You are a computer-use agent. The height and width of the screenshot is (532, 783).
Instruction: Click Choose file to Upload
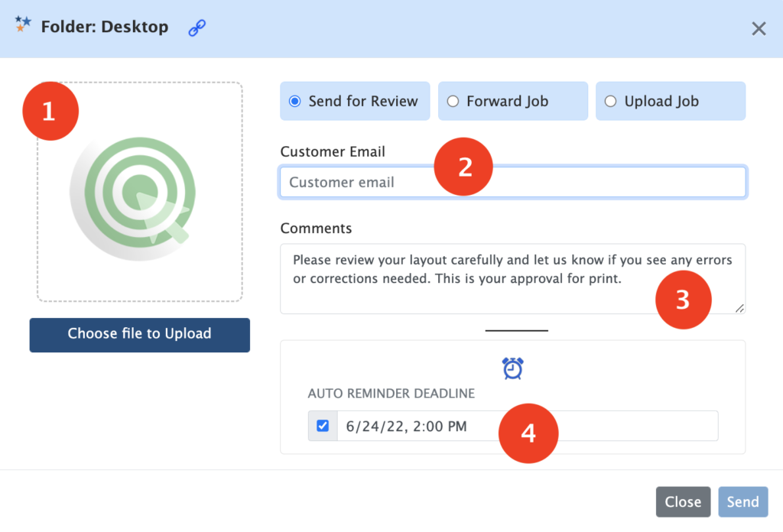pos(139,335)
